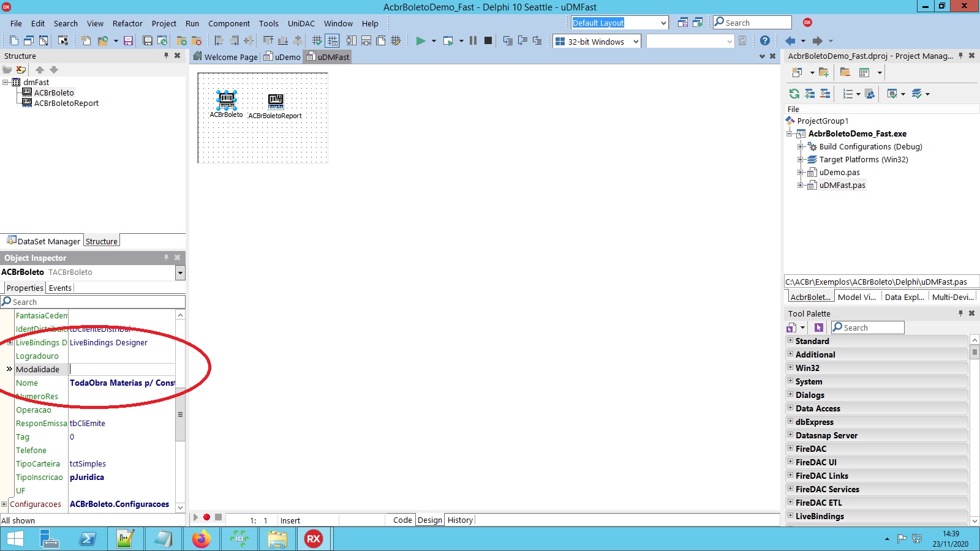Click Add File to Project icon

[x=181, y=41]
